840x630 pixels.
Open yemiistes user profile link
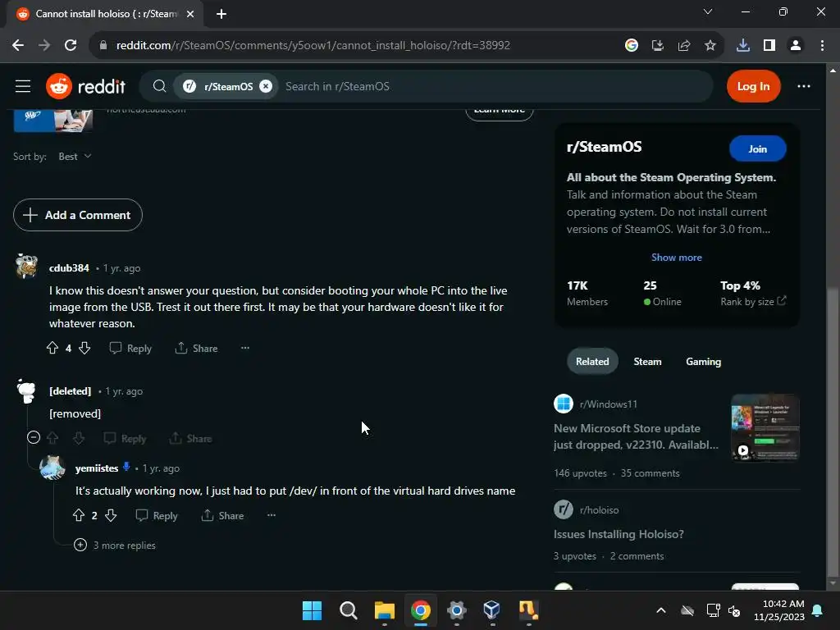[97, 468]
